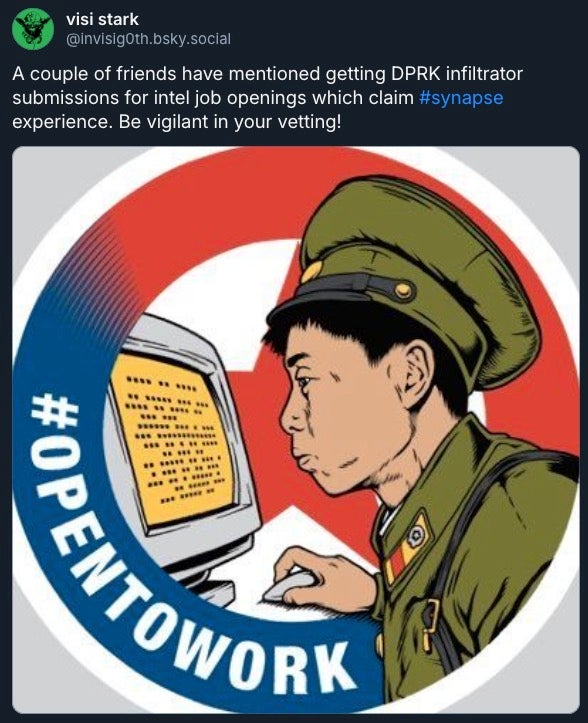588x723 pixels.
Task: Click the "Be vigilant" sentence in the post
Action: [230, 122]
